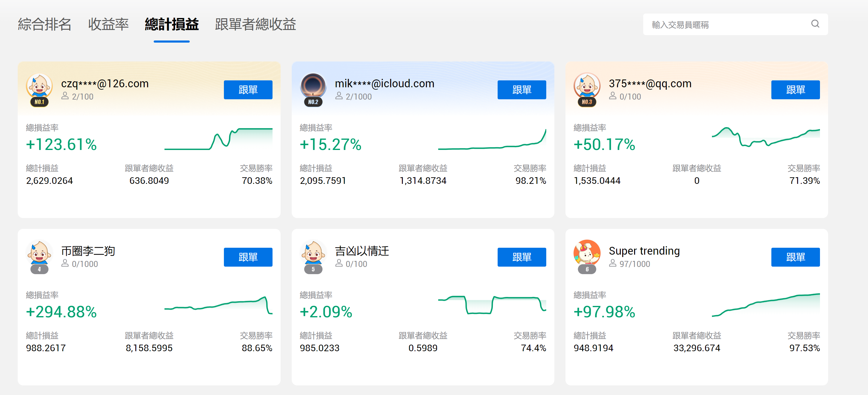Follow 吉凶以情迁 using 跟單 button

tap(522, 257)
